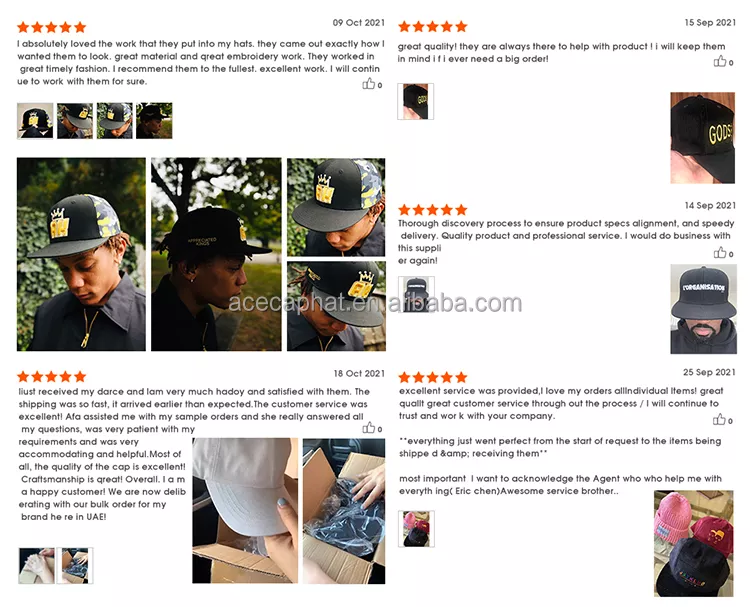Open thumbnail in 14 Sep review

pos(417,294)
